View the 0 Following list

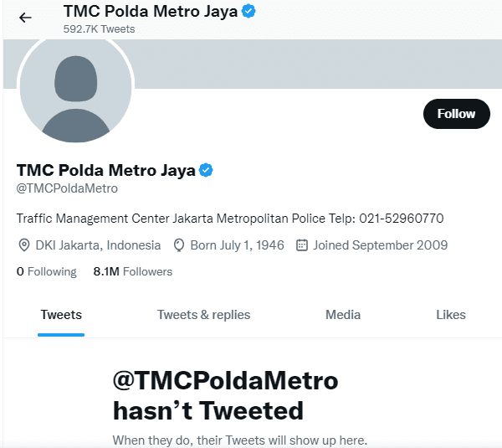pyautogui.click(x=46, y=271)
